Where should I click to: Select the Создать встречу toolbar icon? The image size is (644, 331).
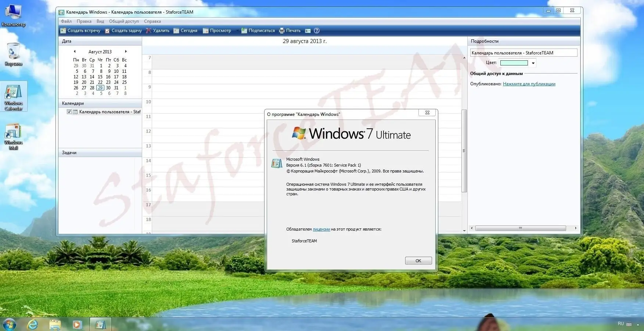click(x=63, y=31)
